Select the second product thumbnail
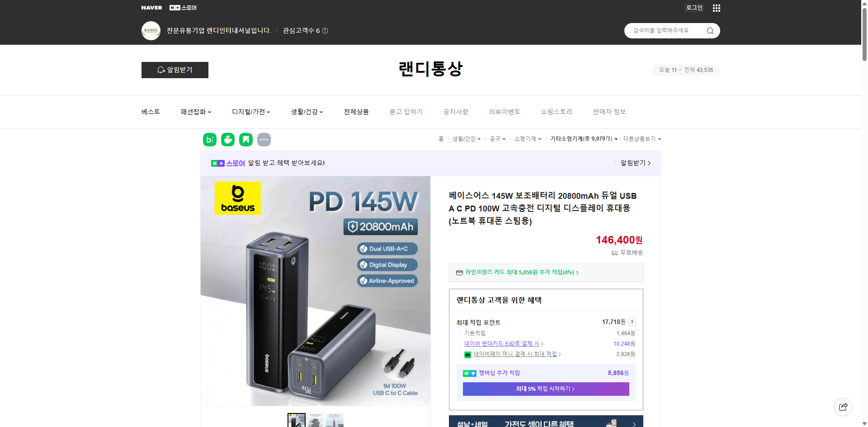This screenshot has width=868, height=427. coord(315,420)
